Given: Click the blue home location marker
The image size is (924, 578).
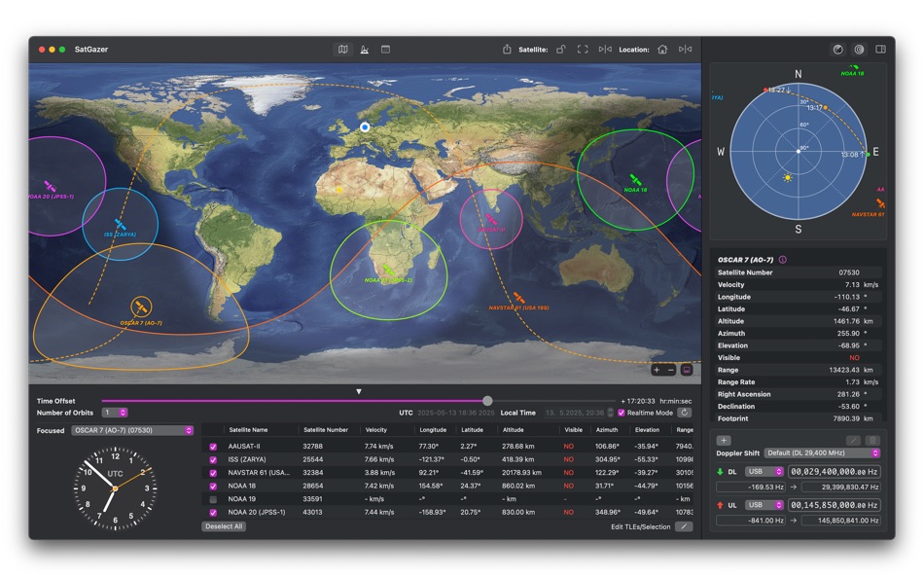Looking at the screenshot, I should 365,126.
